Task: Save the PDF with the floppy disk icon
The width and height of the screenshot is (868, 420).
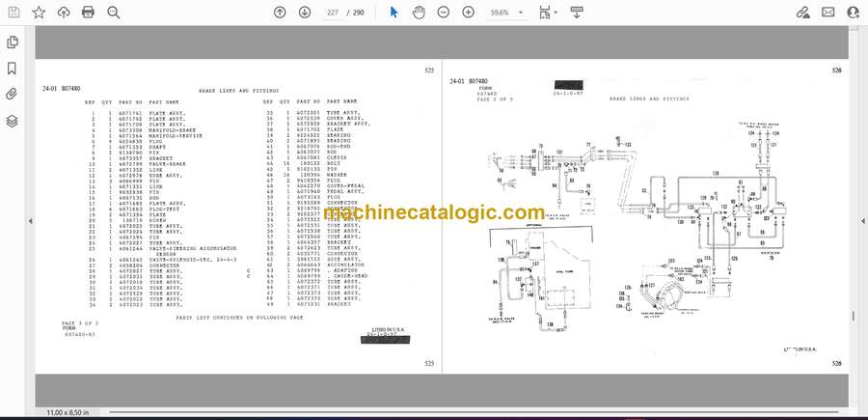Action: [14, 13]
